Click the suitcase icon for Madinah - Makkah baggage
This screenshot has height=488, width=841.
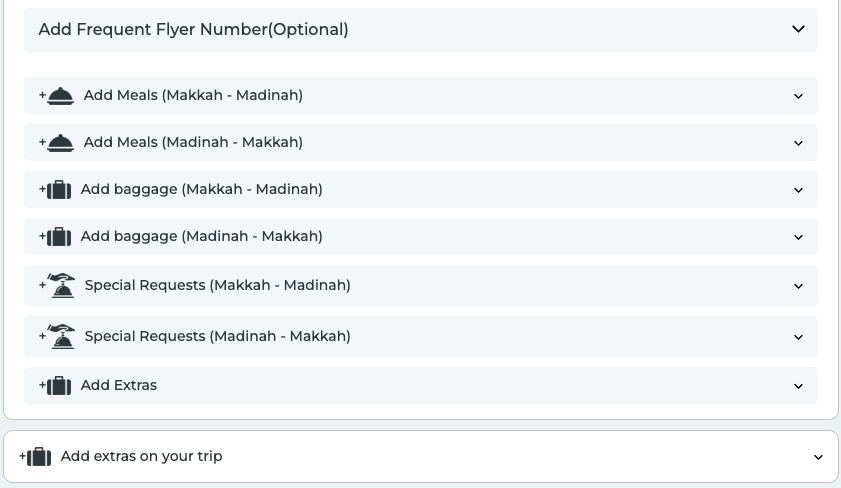click(x=59, y=237)
